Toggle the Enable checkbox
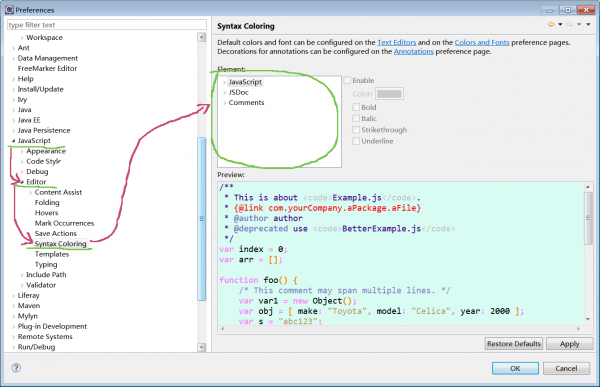 (347, 80)
